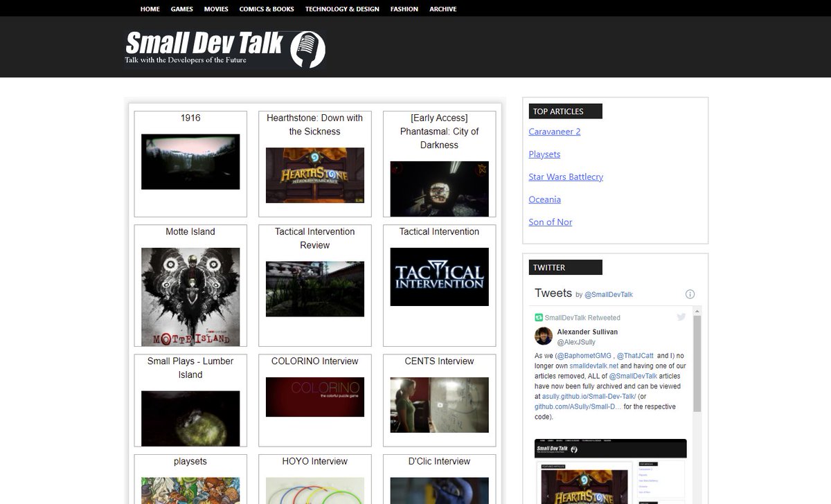The image size is (831, 504).
Task: Click the playsets card title
Action: point(190,461)
